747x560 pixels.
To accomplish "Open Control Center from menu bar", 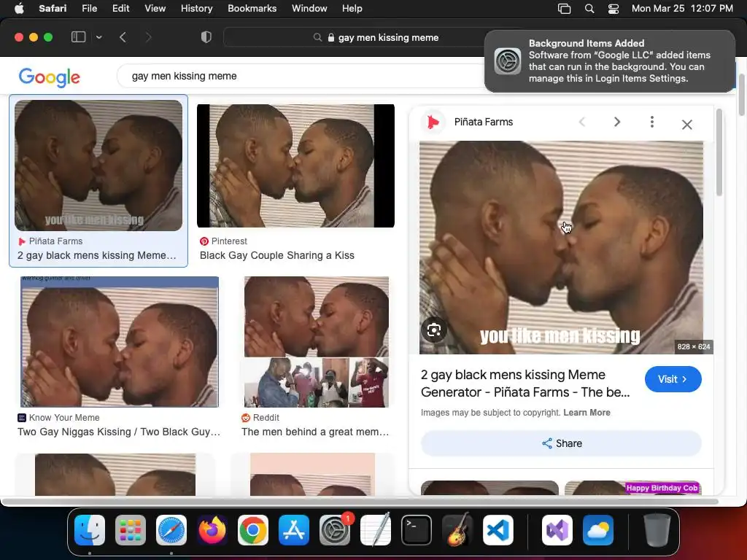I will 614,9.
